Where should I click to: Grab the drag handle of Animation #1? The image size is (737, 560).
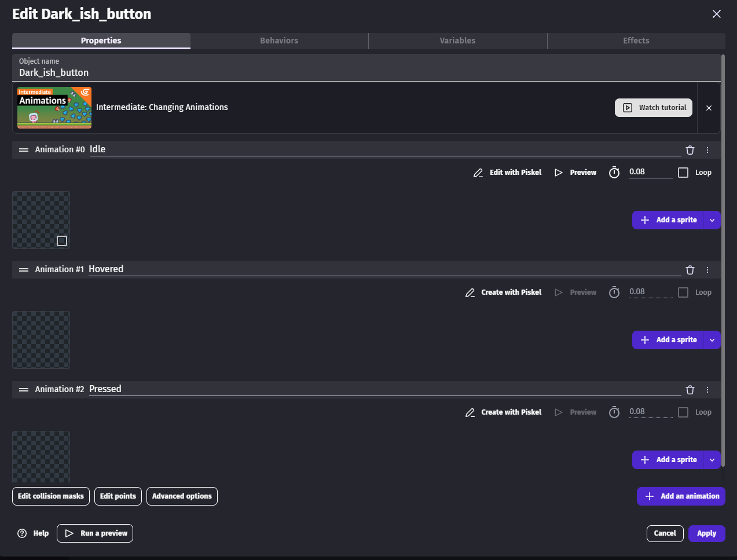24,270
